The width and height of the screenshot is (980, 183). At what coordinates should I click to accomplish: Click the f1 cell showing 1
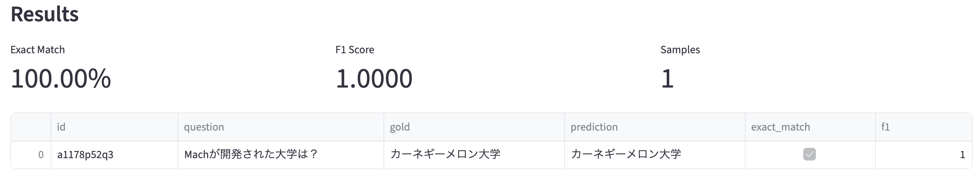962,155
